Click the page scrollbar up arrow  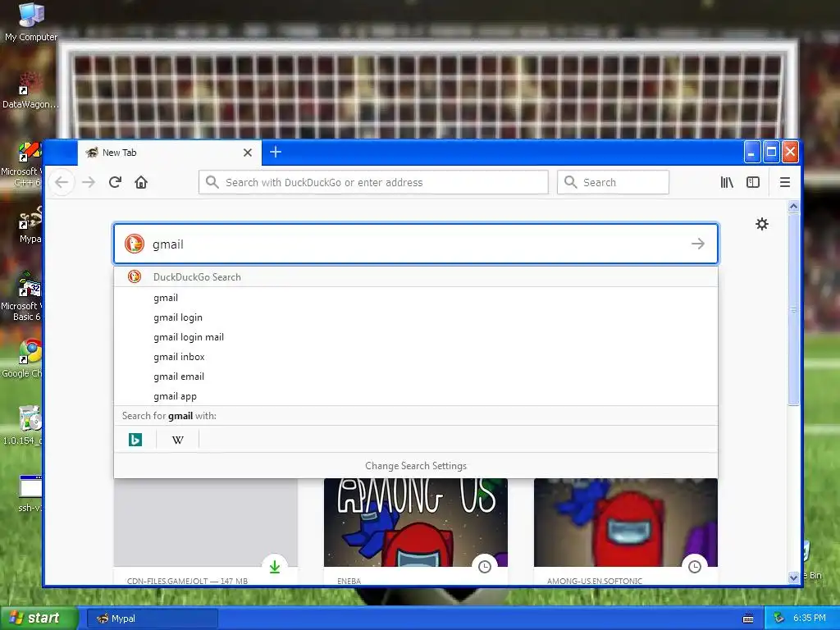click(x=793, y=206)
